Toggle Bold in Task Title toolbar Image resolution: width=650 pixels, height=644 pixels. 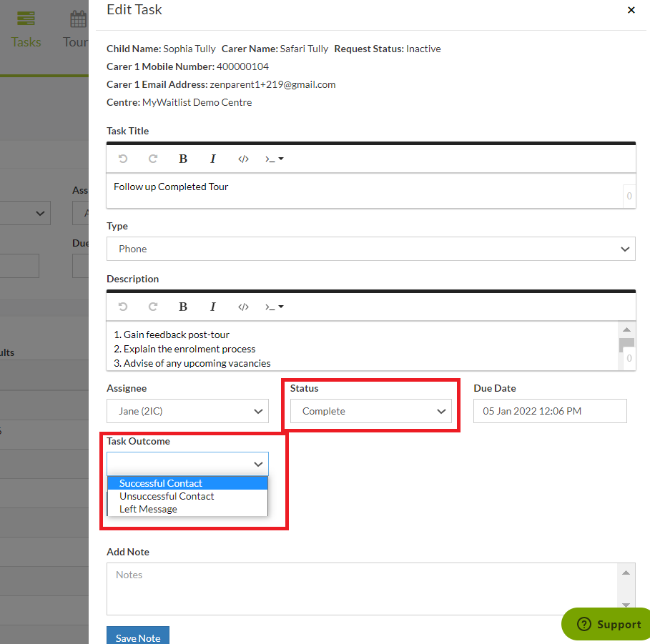coord(183,159)
